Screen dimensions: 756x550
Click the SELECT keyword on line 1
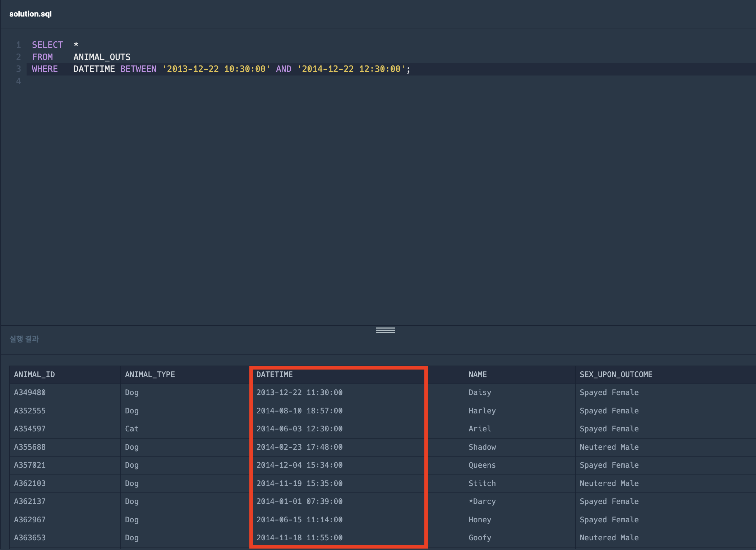point(47,45)
